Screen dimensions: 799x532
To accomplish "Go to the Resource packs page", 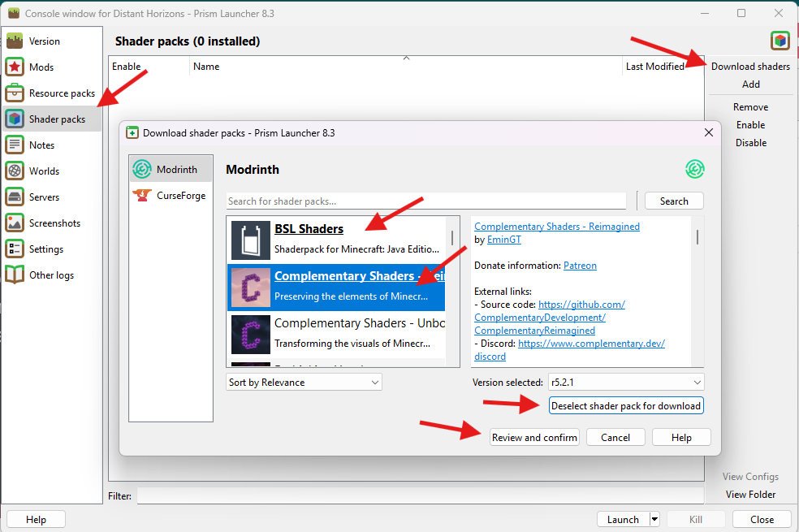I will pyautogui.click(x=51, y=93).
